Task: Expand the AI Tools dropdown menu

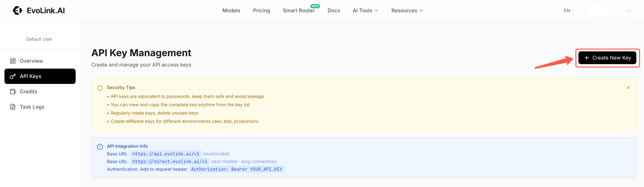Action: (x=365, y=11)
